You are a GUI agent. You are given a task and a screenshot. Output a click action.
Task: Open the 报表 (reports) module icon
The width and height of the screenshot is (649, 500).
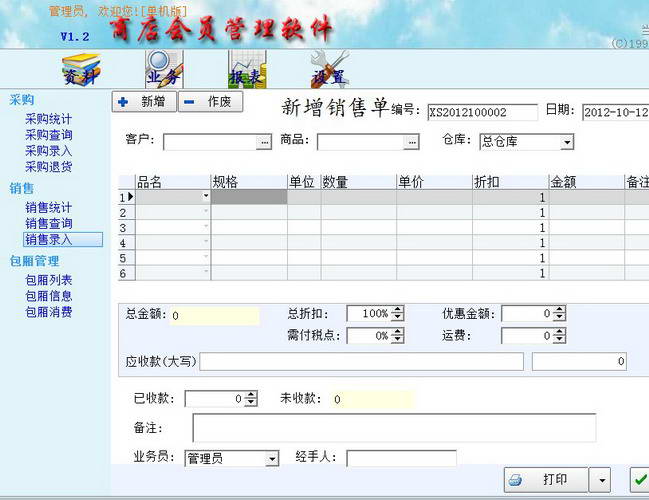(247, 69)
